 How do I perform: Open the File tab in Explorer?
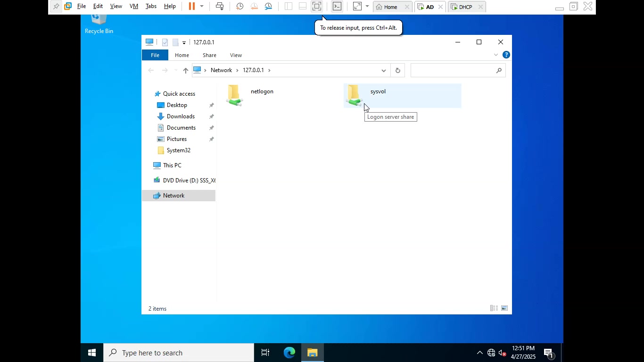pyautogui.click(x=155, y=55)
